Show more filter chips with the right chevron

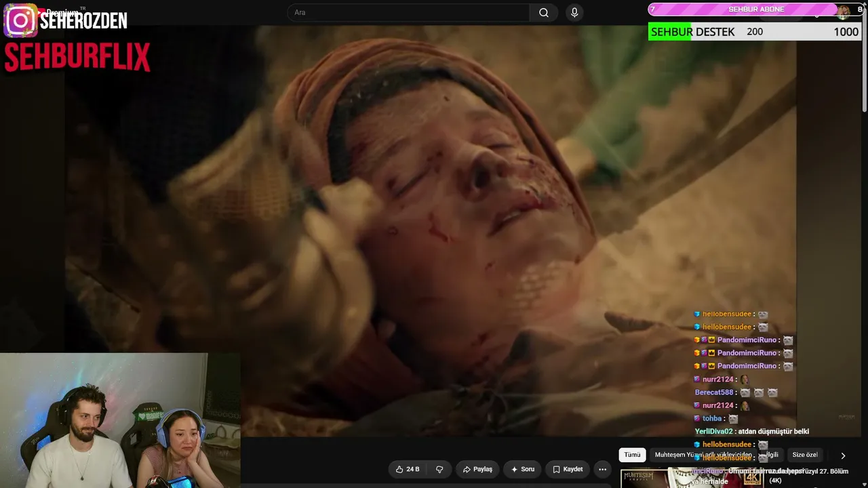pos(843,455)
